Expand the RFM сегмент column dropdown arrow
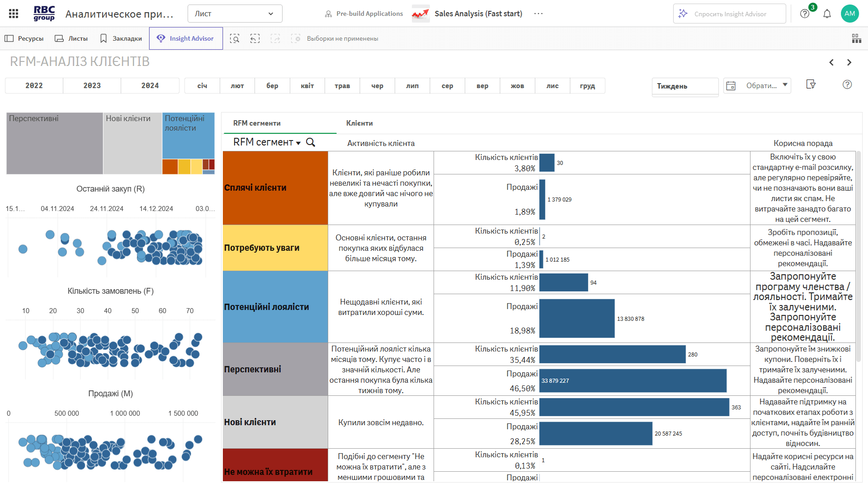Viewport: 868px width, 488px height. click(298, 143)
